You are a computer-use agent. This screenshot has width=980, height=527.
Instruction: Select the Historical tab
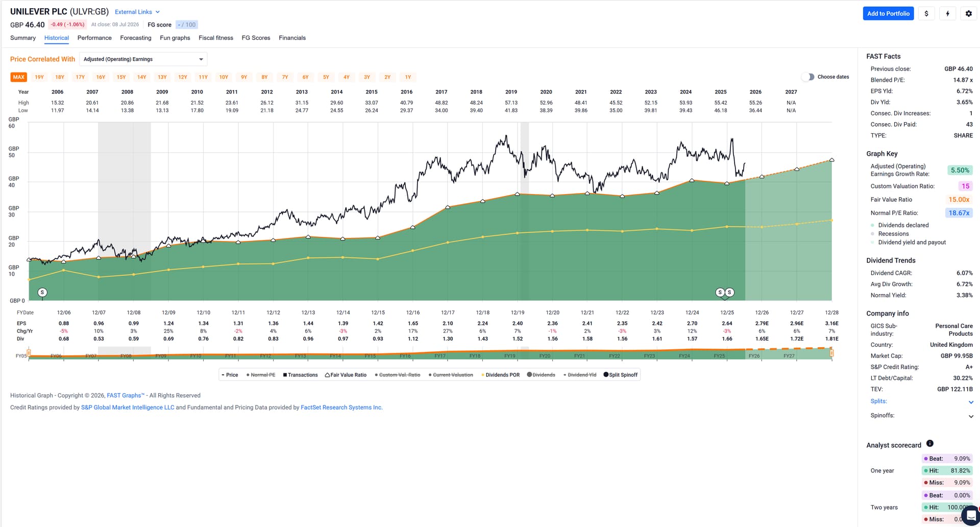pos(57,38)
